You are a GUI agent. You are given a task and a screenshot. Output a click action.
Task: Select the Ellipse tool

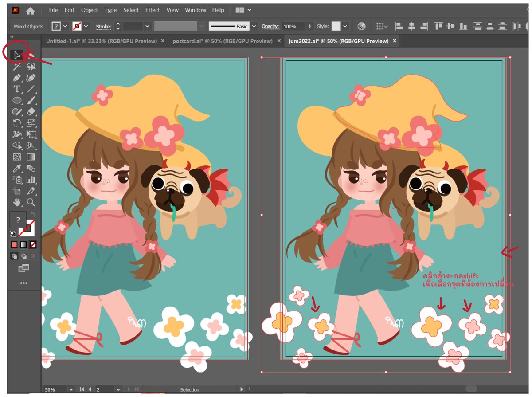(17, 101)
